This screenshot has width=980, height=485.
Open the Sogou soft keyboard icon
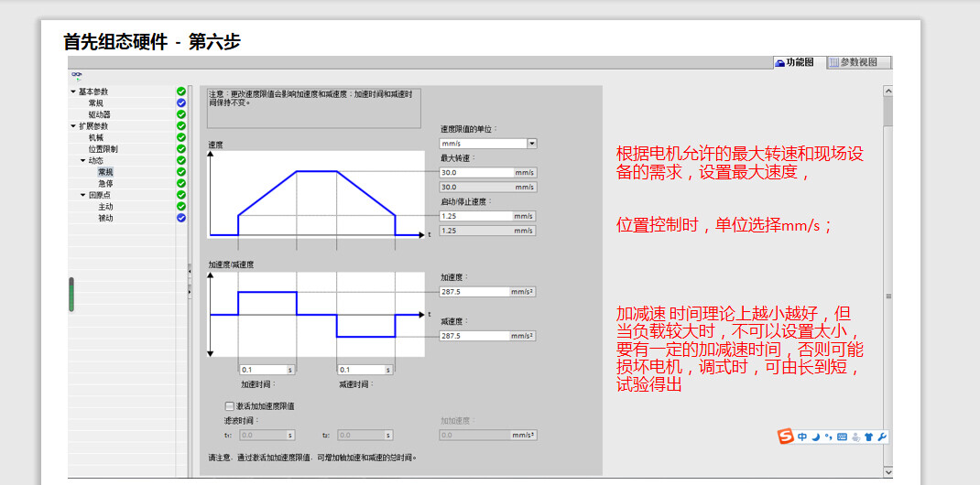point(842,436)
